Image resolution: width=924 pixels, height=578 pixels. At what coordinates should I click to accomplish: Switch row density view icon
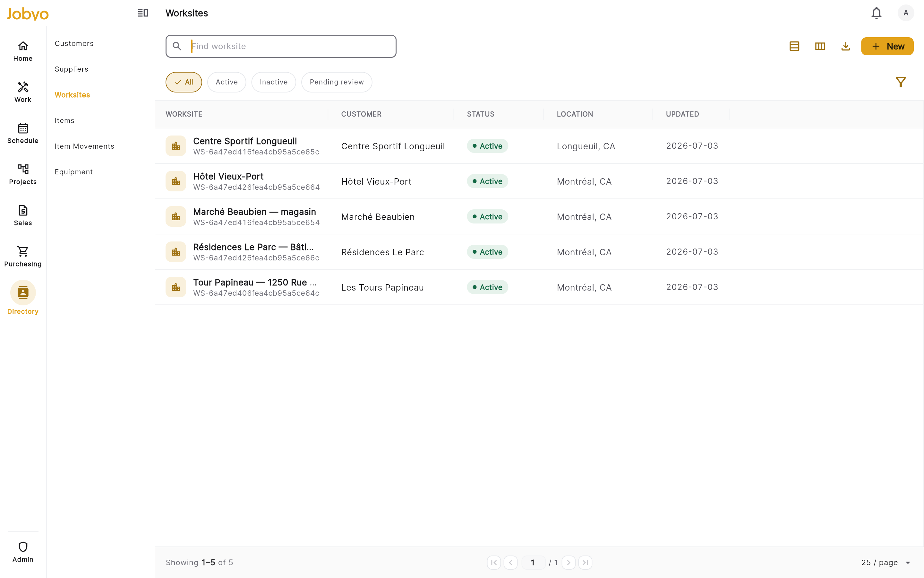point(794,46)
